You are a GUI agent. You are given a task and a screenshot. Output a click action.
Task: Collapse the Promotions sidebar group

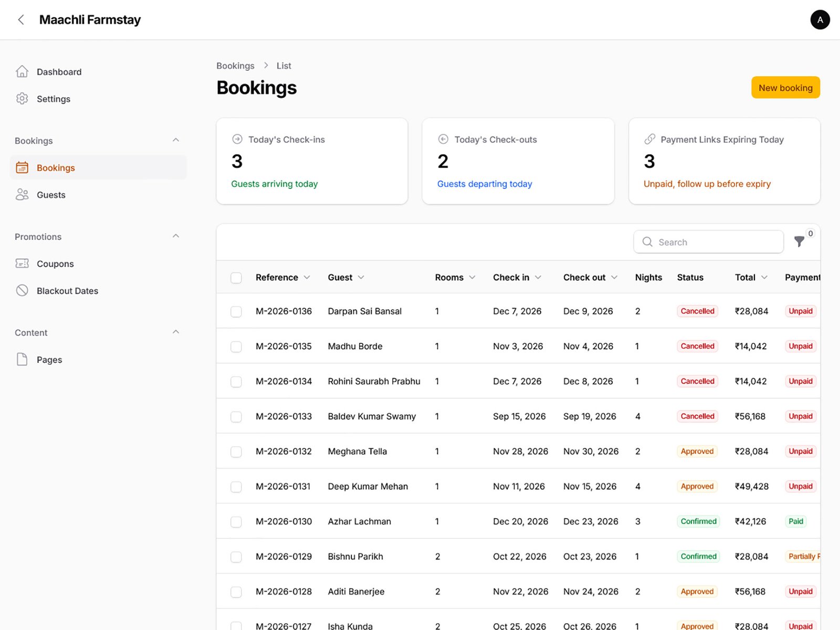tap(176, 236)
